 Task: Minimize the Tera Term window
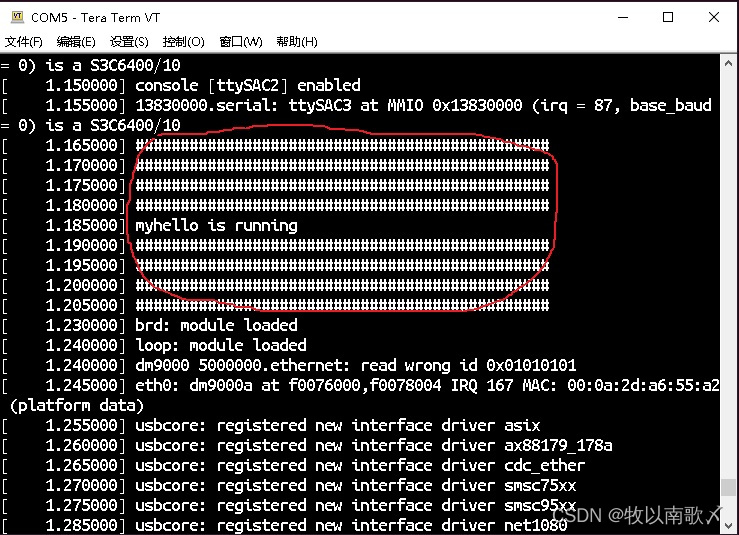[x=623, y=17]
